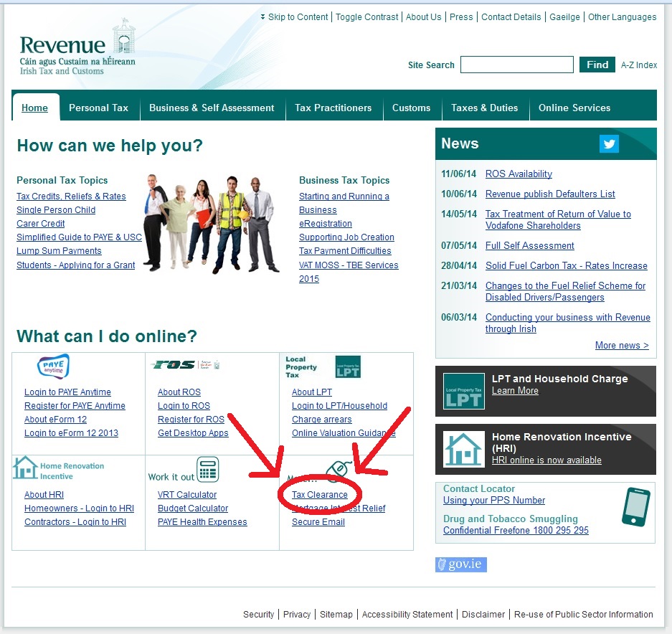Open ROS Availability news item
Screen dimensions: 672x634
click(519, 174)
